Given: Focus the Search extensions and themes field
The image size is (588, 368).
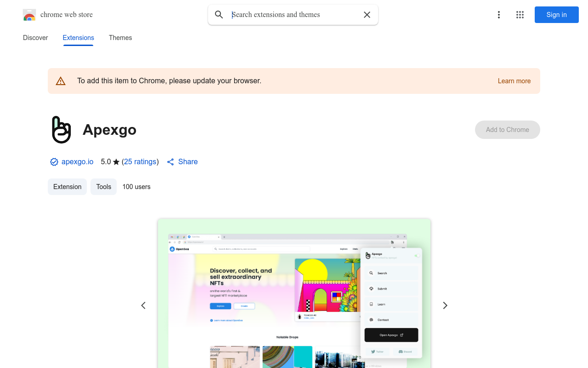Looking at the screenshot, I should (294, 15).
